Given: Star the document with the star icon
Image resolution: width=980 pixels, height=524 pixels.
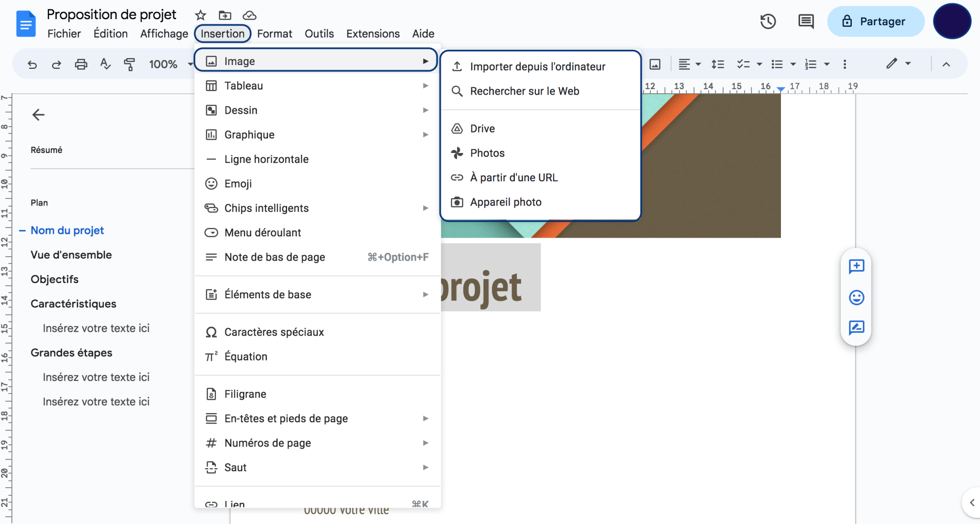Looking at the screenshot, I should (200, 15).
